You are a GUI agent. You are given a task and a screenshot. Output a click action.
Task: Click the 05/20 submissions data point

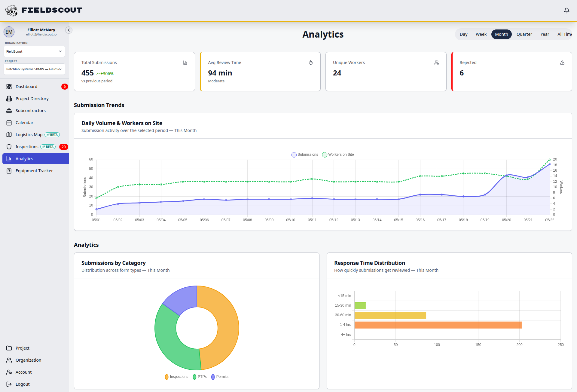(x=507, y=175)
